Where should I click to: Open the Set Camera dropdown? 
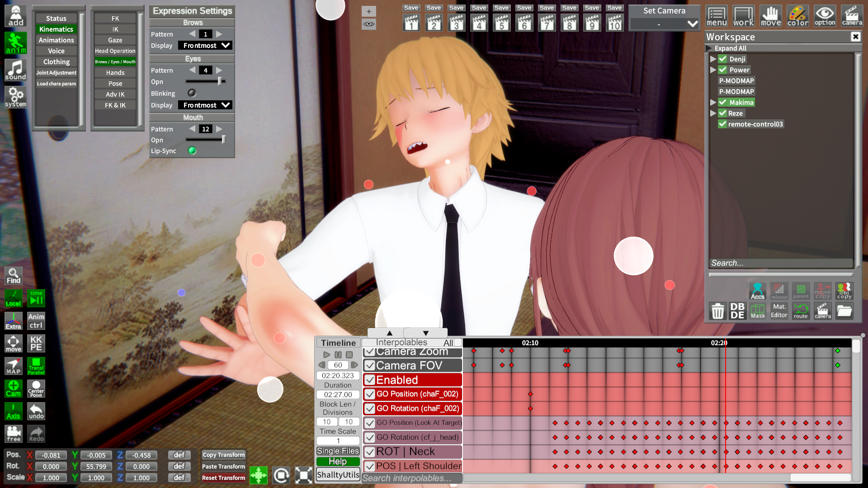point(665,24)
